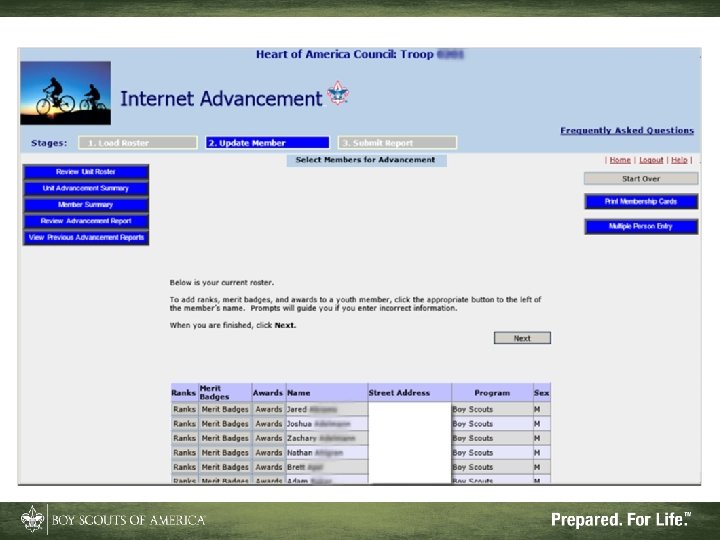
Task: Go to the Home link
Action: pos(620,160)
